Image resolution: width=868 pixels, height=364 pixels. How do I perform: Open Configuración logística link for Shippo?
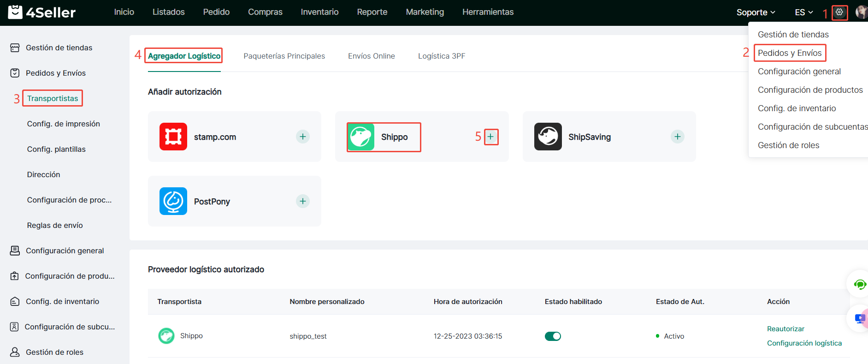pos(804,343)
